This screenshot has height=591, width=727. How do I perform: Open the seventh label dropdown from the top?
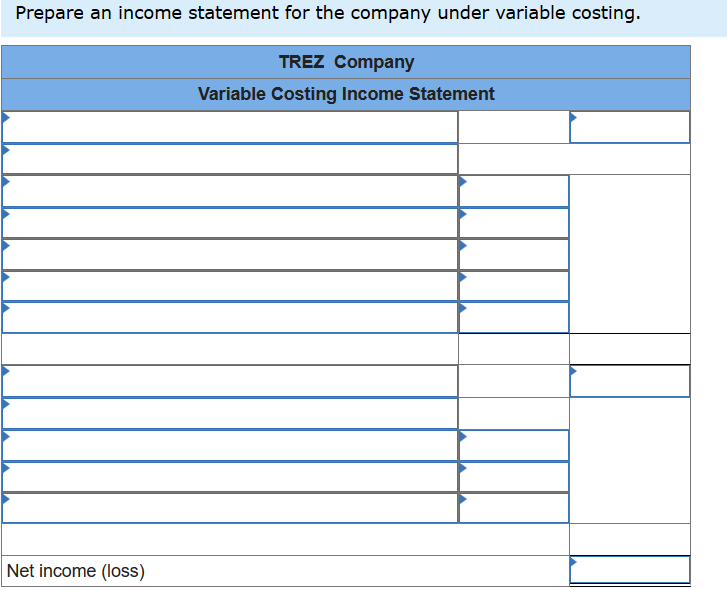[x=230, y=318]
